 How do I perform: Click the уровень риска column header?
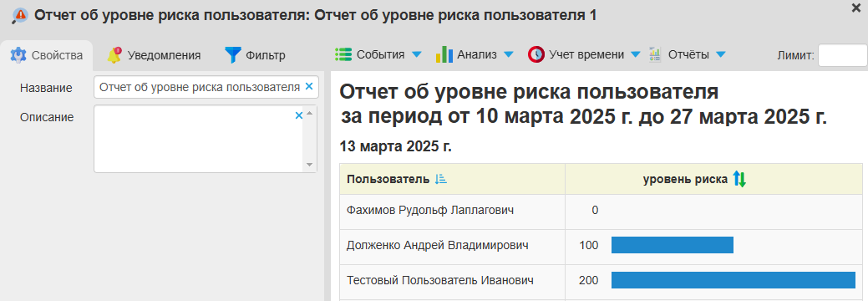[714, 179]
